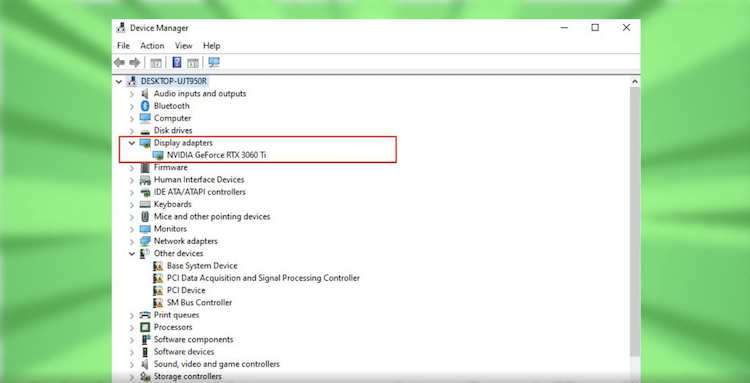
Task: Click the Processors category icon
Action: tap(145, 327)
